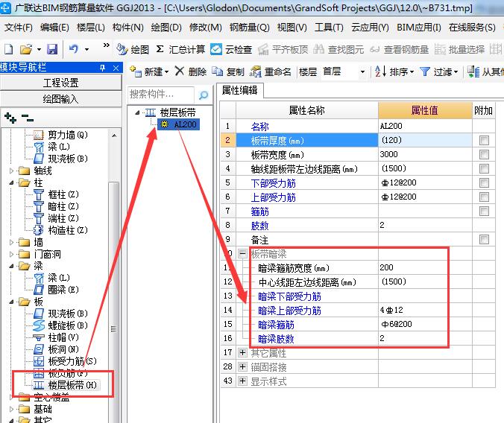
Task: Open the 过滤 dropdown
Action: (x=456, y=71)
